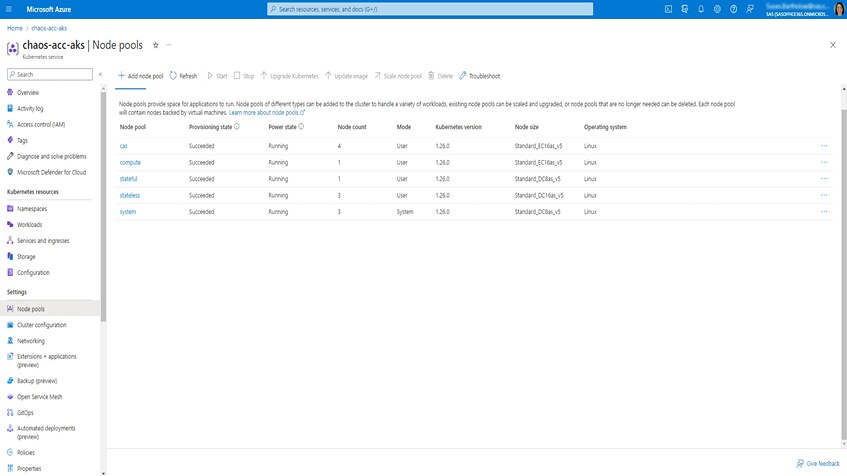Open portal settings gear

(717, 9)
